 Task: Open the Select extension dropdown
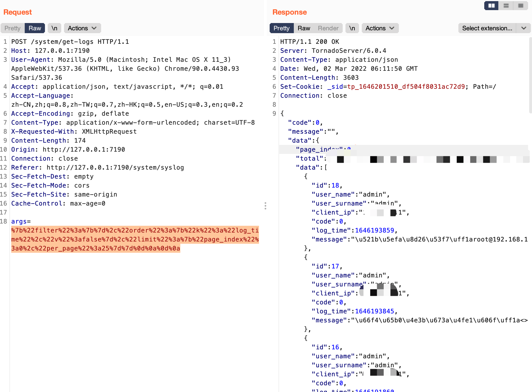(x=488, y=28)
